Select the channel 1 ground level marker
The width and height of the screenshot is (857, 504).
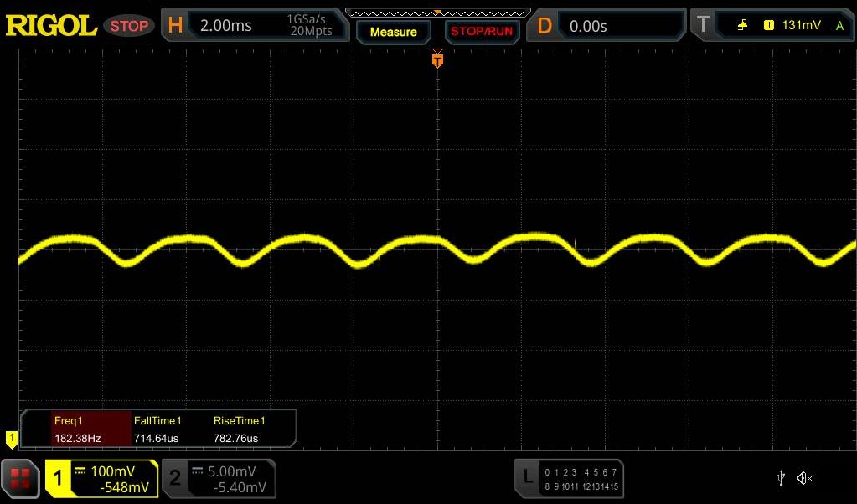(12, 438)
